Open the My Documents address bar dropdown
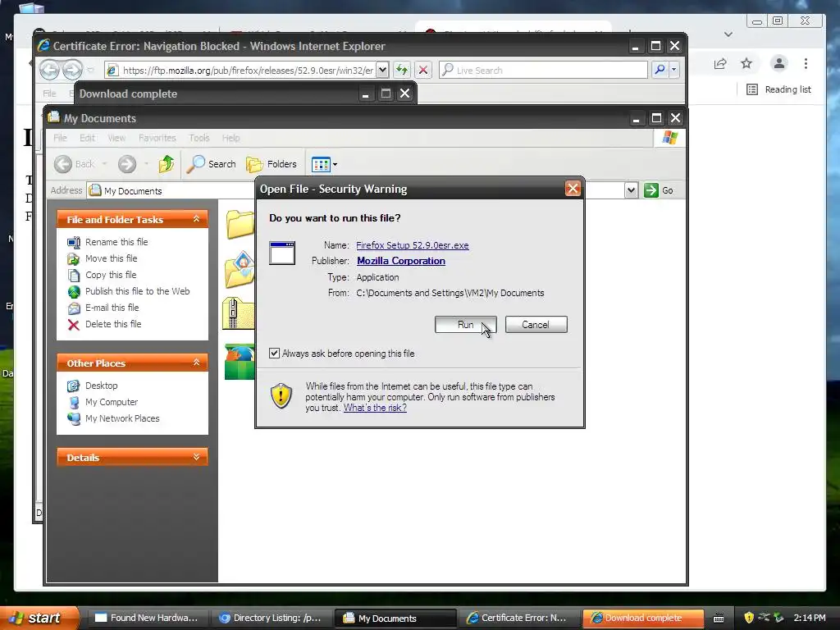The width and height of the screenshot is (840, 630). (631, 190)
